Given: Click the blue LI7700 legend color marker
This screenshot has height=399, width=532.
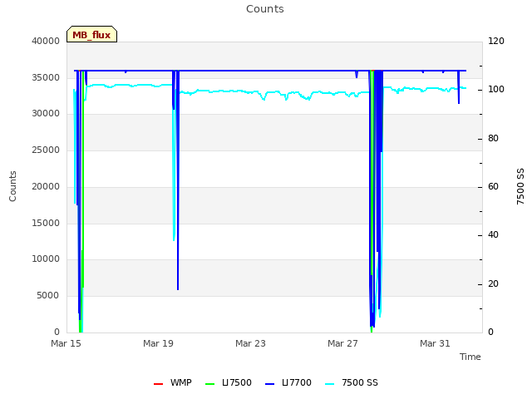Looking at the screenshot, I should point(269,384).
